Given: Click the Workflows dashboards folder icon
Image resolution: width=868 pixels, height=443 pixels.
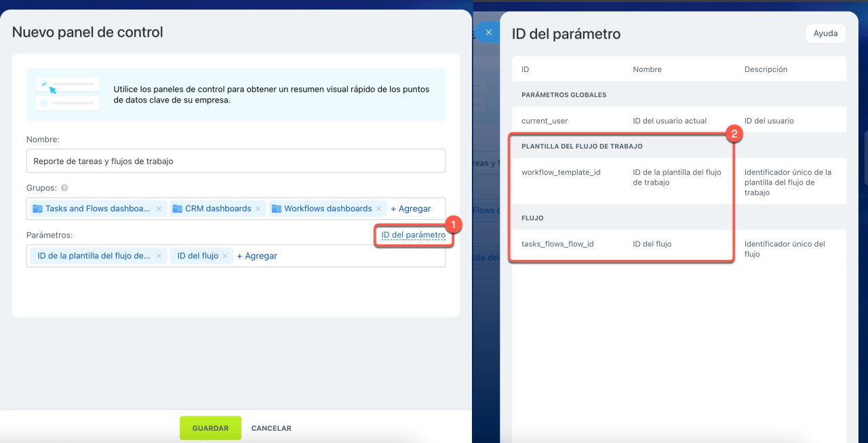Looking at the screenshot, I should point(276,209).
